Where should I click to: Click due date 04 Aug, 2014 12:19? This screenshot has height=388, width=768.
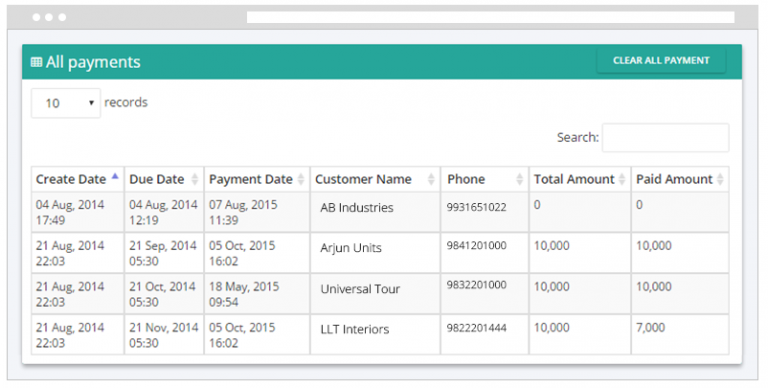[163, 212]
